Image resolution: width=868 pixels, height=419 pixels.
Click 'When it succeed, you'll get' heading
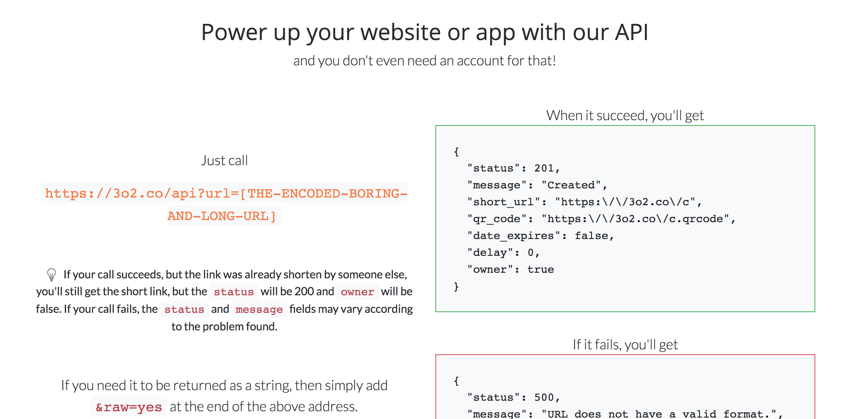point(625,115)
